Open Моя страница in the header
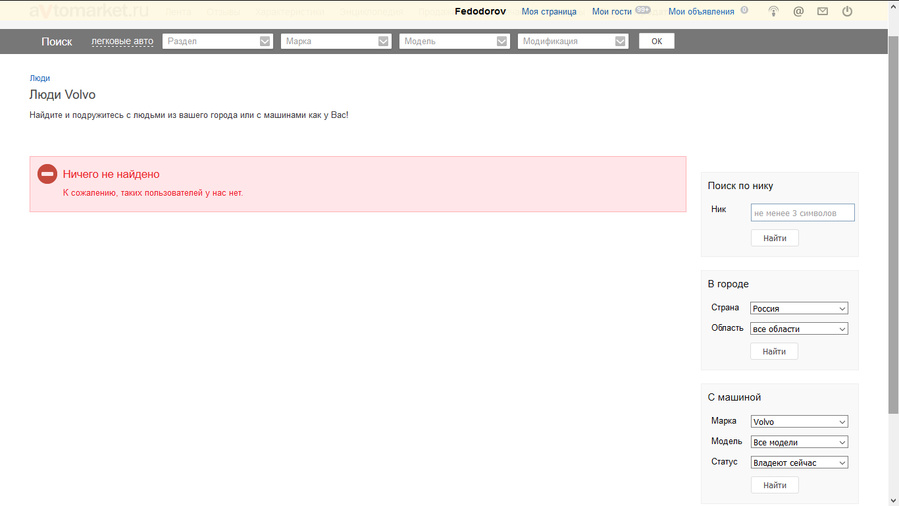Image resolution: width=899 pixels, height=506 pixels. [x=549, y=11]
